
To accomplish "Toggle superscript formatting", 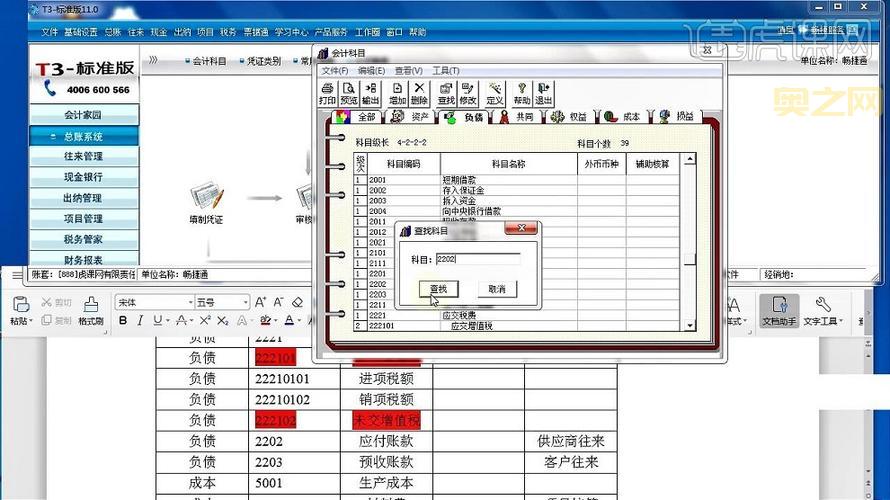I will click(205, 321).
